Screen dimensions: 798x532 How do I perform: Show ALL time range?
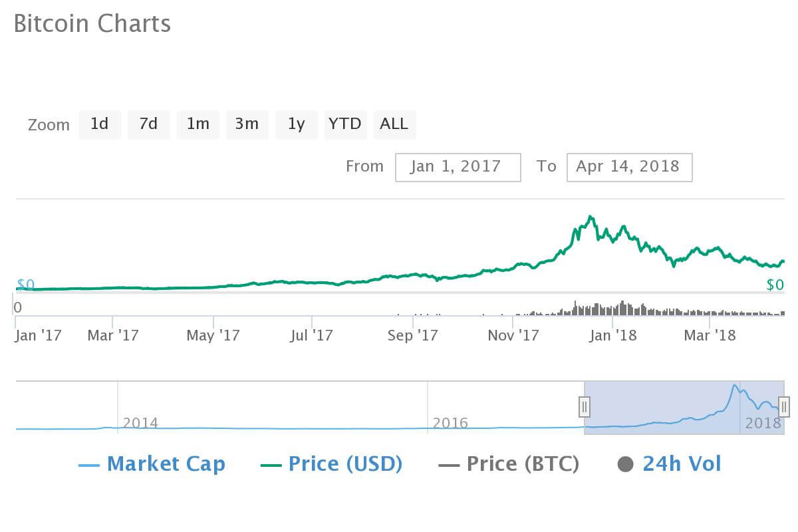[394, 124]
